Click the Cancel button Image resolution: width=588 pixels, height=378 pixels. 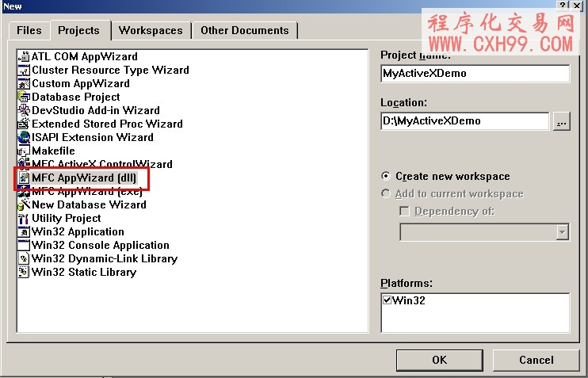click(x=536, y=360)
